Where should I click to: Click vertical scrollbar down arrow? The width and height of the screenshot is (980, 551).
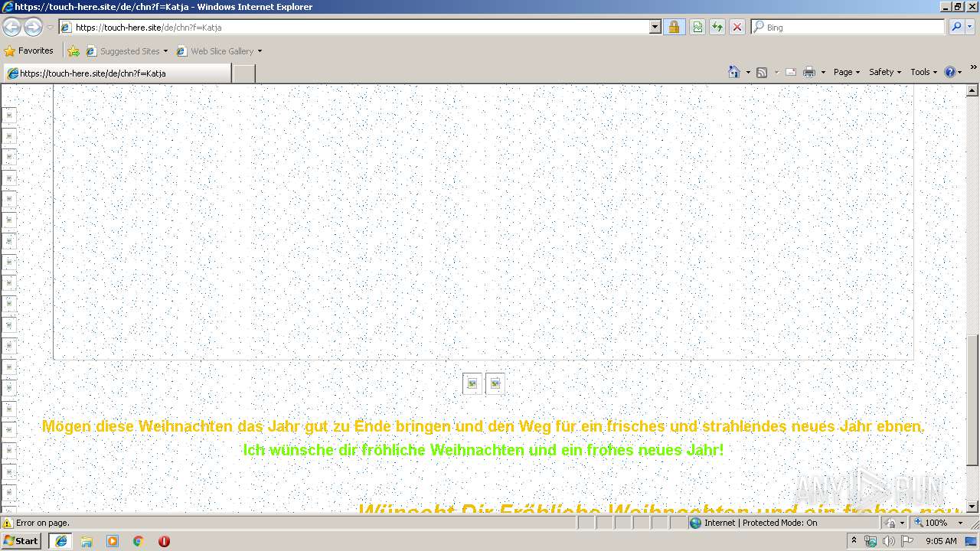point(972,507)
